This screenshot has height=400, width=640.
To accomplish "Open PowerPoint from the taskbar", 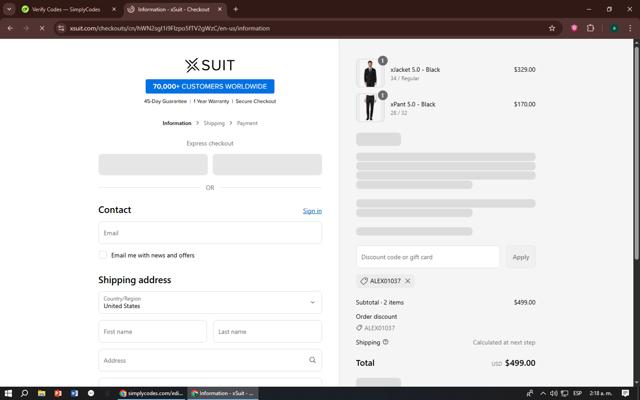I will coord(58,393).
